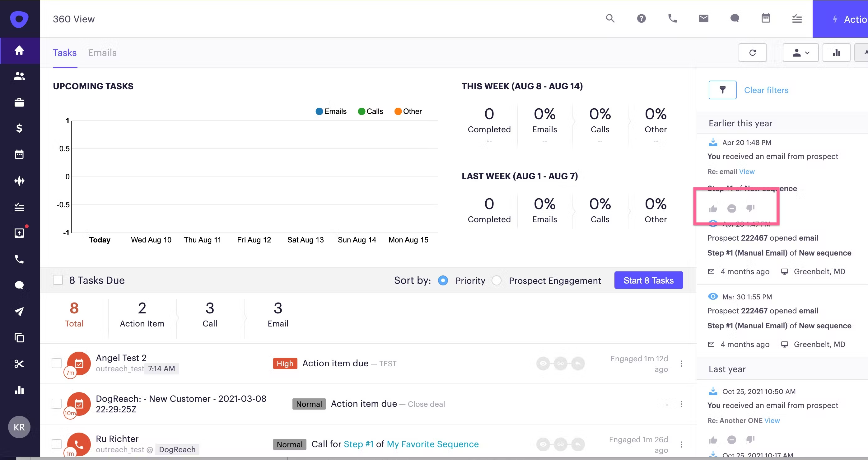This screenshot has width=868, height=460.
Task: Toggle Other series in chart legend
Action: 408,111
